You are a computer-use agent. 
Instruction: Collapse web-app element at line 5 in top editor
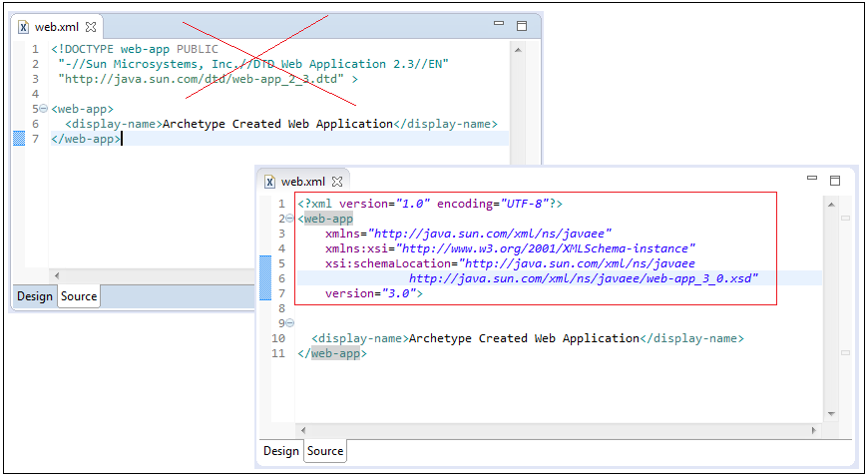point(44,109)
